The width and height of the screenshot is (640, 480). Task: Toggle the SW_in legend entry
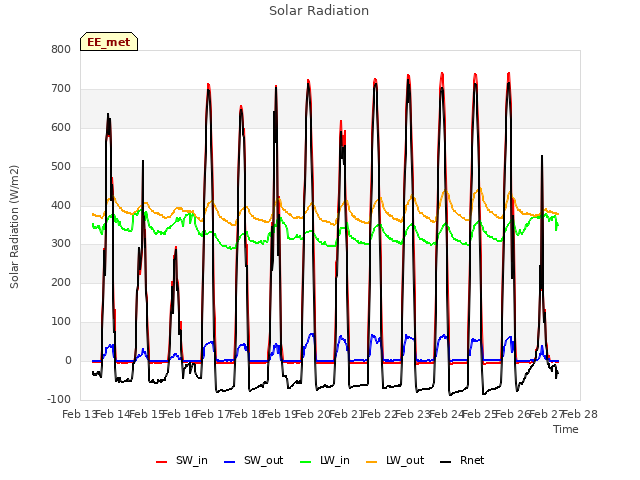182,461
